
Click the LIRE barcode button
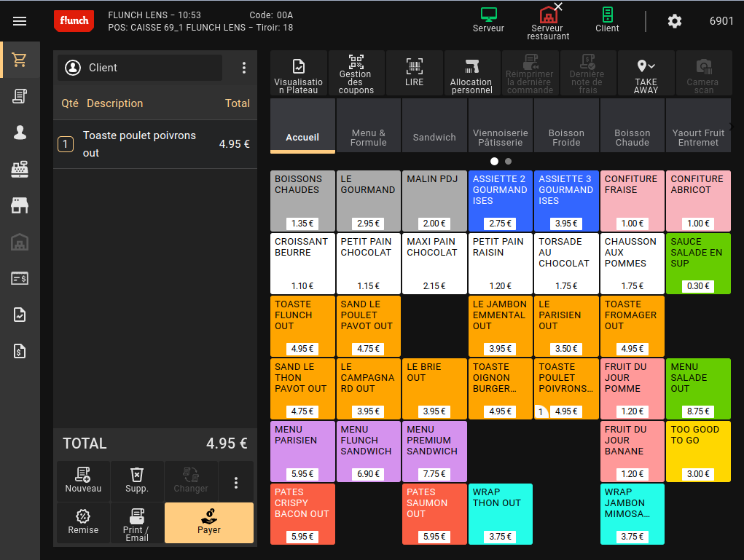[414, 74]
